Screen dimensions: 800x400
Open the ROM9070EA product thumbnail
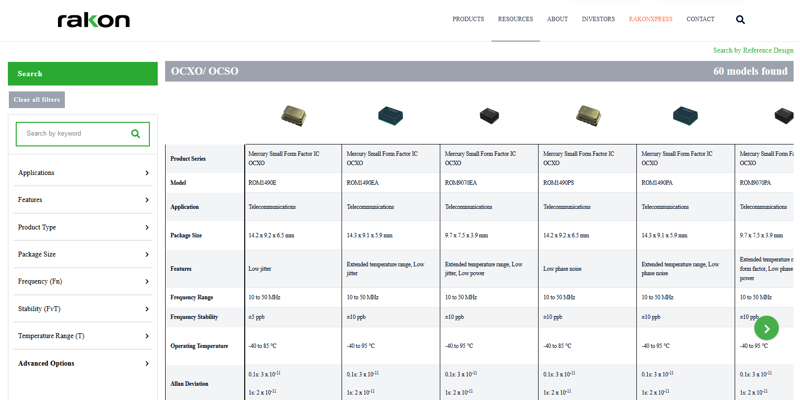click(x=489, y=116)
